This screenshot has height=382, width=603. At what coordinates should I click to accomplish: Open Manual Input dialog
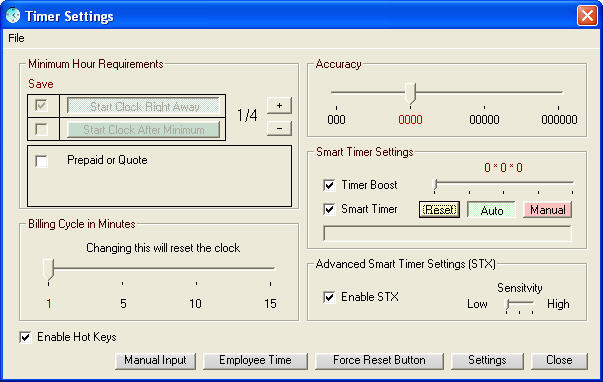pyautogui.click(x=155, y=361)
